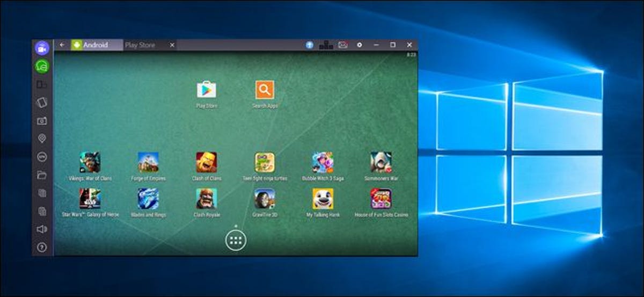Click the rotate screen sidebar icon
Screen dimensions: 644x297
tap(42, 102)
